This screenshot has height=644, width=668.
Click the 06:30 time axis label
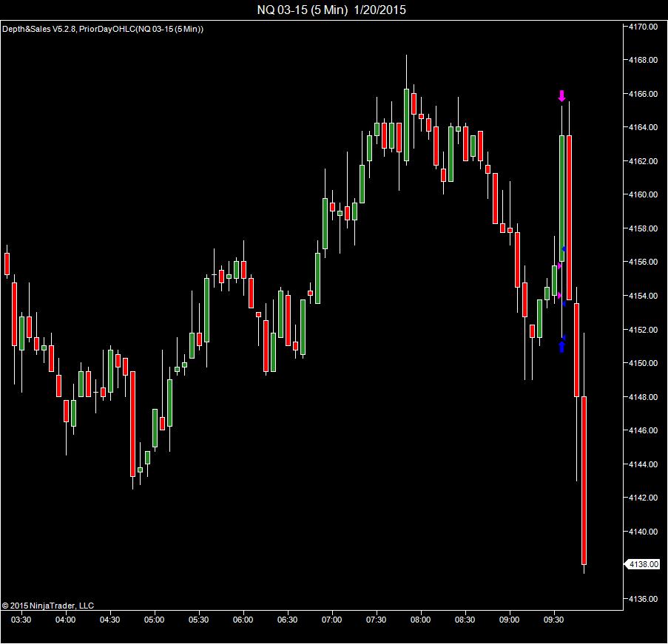click(287, 620)
